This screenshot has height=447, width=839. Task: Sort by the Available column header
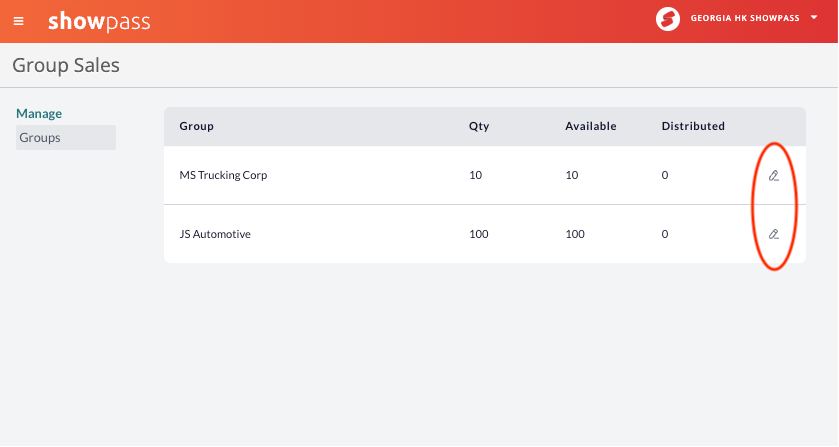click(x=591, y=126)
